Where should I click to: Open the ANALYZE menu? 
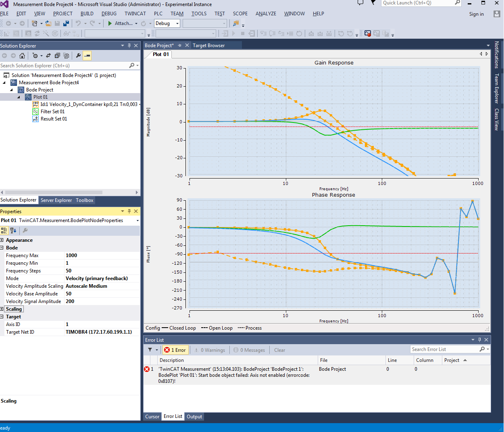(266, 14)
